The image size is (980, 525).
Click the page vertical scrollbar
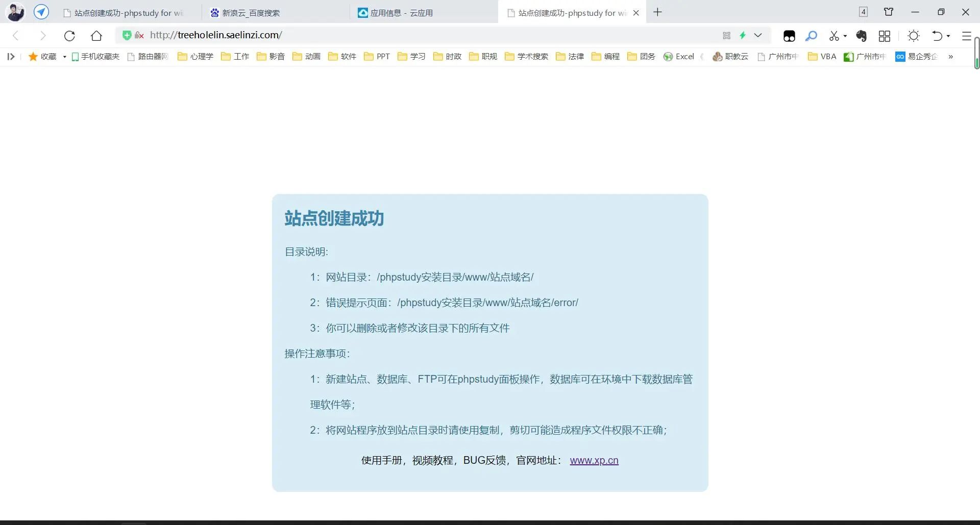pyautogui.click(x=977, y=53)
